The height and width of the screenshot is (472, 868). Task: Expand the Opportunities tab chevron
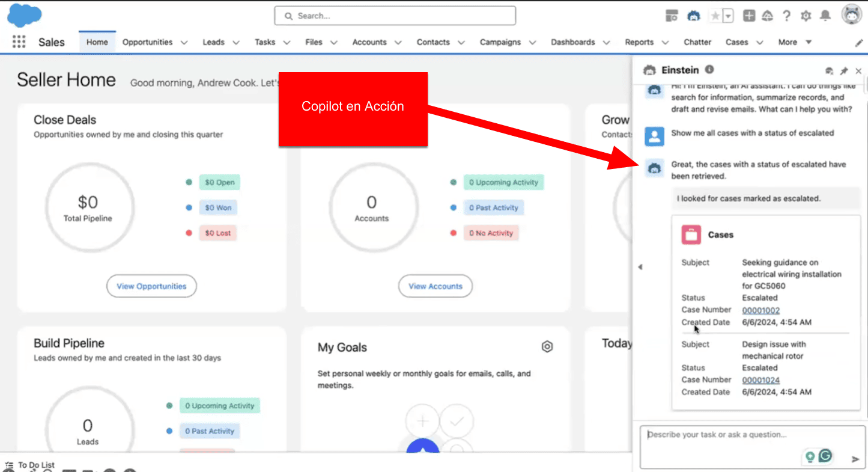(184, 43)
